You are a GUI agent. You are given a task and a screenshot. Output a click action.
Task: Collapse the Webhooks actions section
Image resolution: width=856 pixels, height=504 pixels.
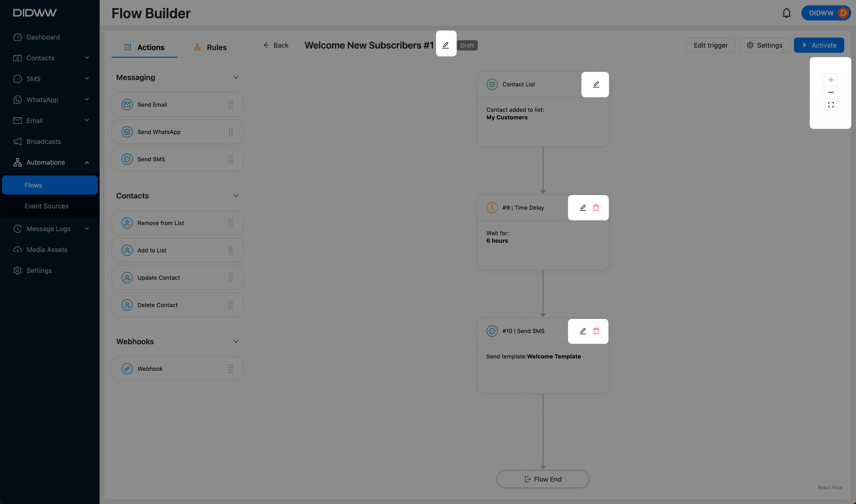[236, 341]
